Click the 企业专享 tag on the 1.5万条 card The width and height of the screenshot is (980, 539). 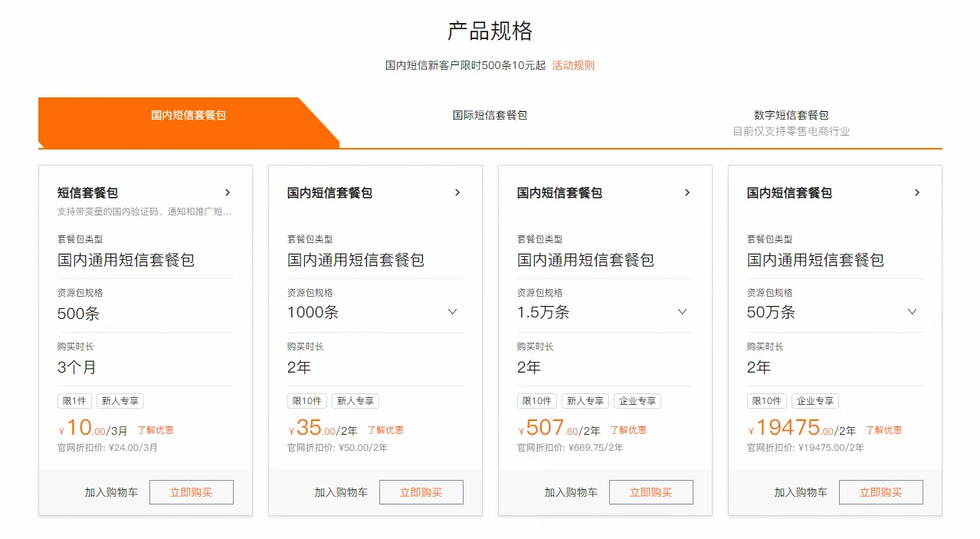pyautogui.click(x=637, y=401)
